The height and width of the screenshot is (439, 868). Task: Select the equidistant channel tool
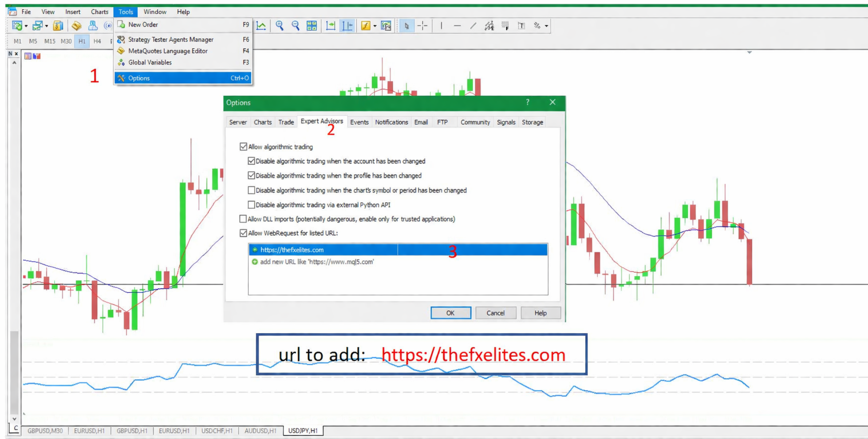pos(489,26)
